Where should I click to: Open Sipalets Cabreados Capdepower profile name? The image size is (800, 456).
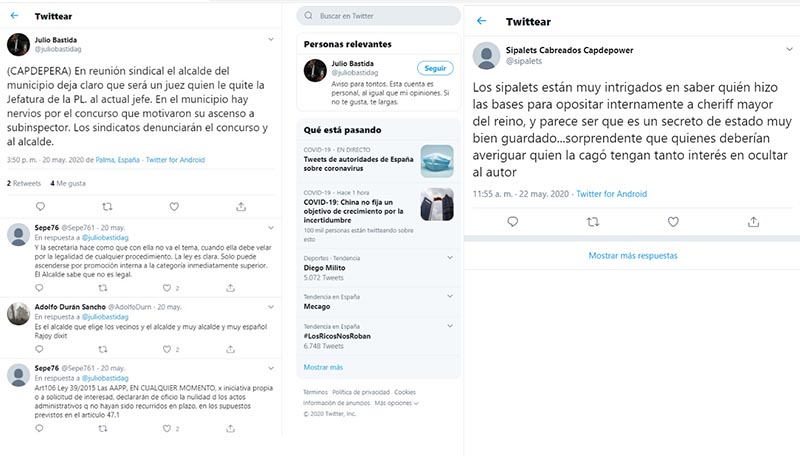click(x=569, y=50)
